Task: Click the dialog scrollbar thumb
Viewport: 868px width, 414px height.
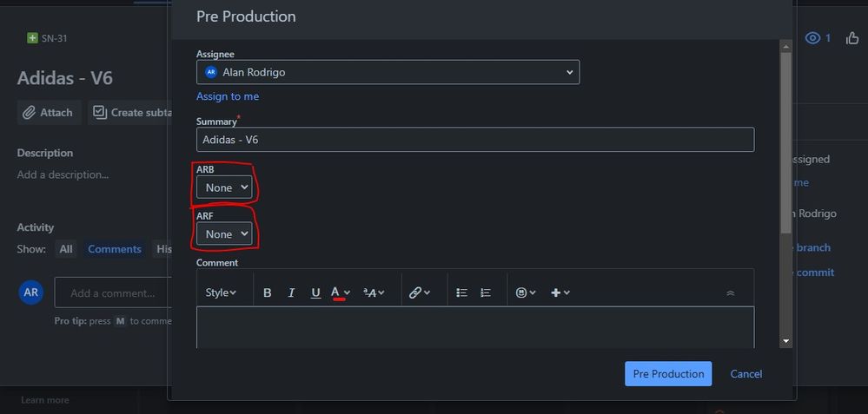Action: click(x=786, y=142)
